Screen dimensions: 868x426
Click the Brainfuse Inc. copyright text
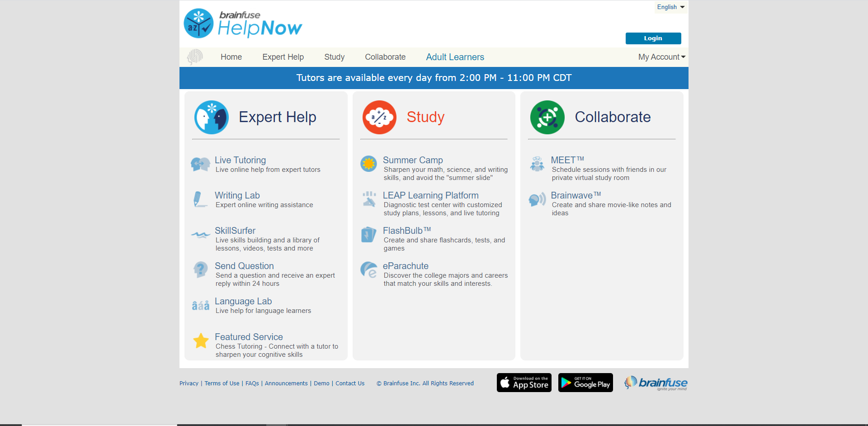[425, 383]
